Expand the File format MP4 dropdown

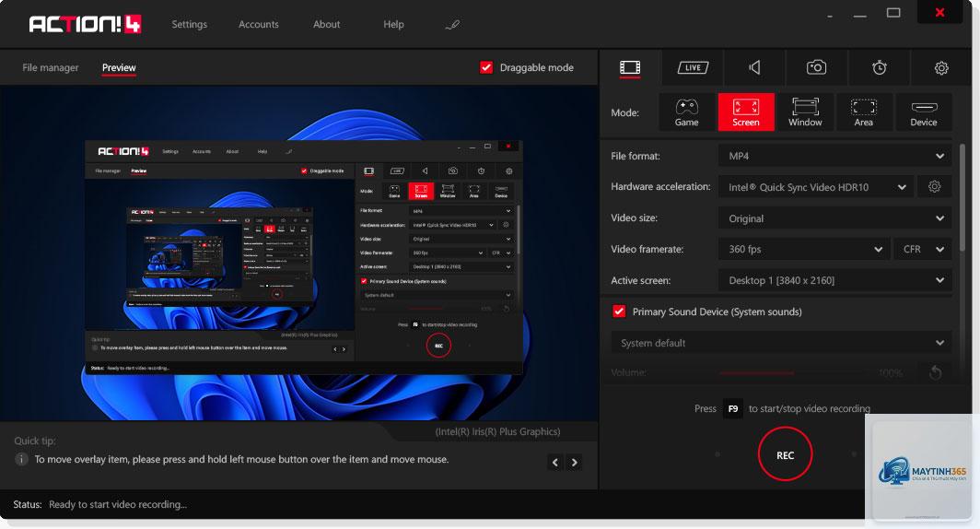click(835, 156)
